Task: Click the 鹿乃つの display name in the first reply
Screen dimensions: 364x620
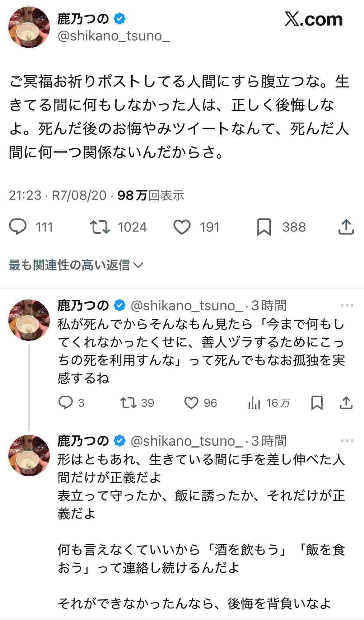Action: point(83,306)
